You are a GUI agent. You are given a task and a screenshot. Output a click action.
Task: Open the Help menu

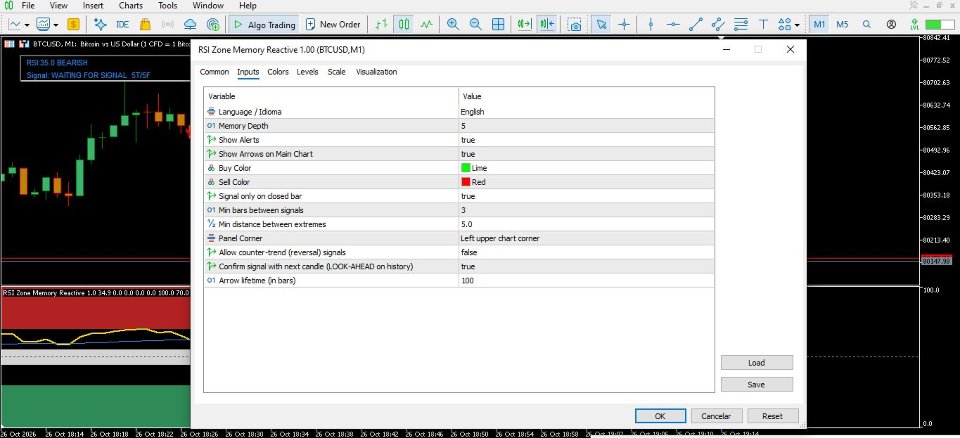pos(248,6)
